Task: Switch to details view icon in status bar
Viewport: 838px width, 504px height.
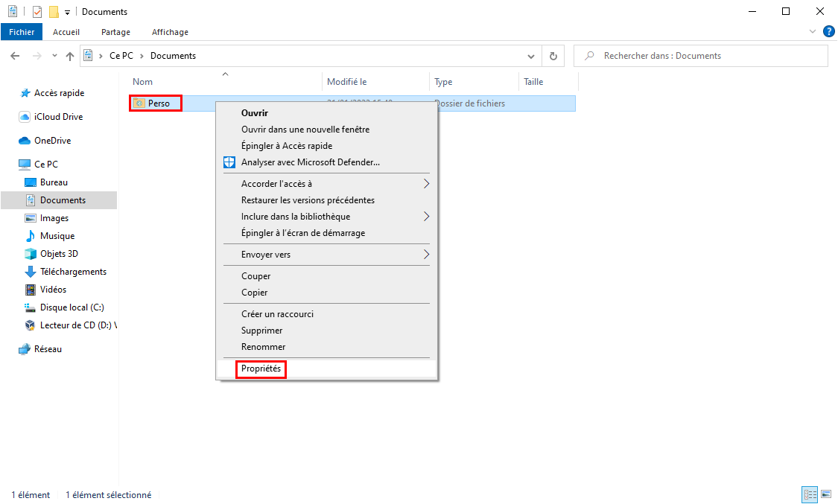Action: click(810, 494)
